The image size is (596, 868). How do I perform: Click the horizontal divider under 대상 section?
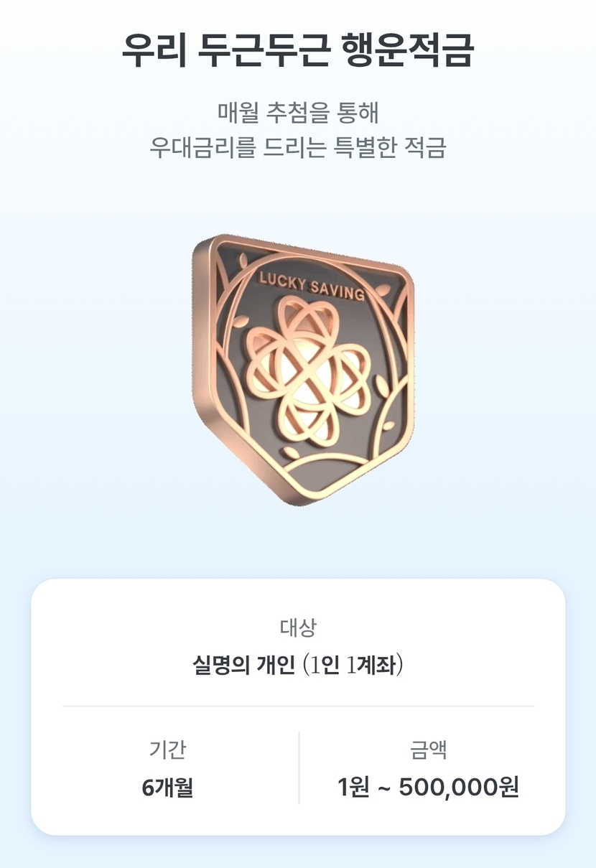point(298,706)
